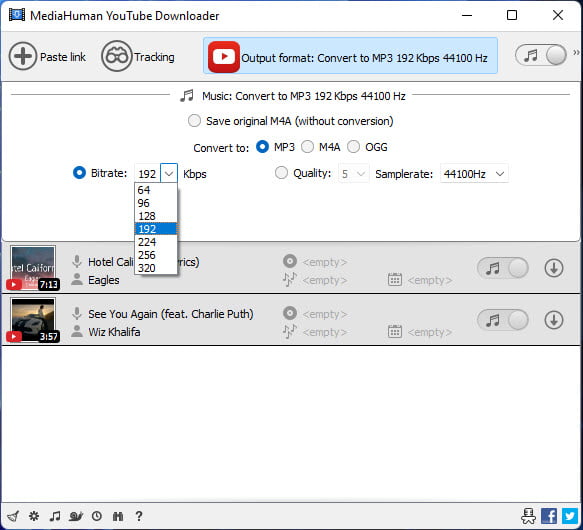The width and height of the screenshot is (583, 530).
Task: Expand the toolbar overflow chevrons
Action: tap(576, 52)
